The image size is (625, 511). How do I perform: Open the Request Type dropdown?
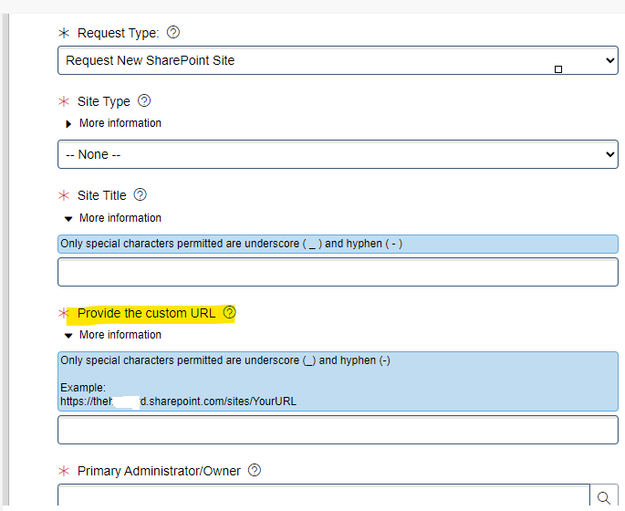338,60
